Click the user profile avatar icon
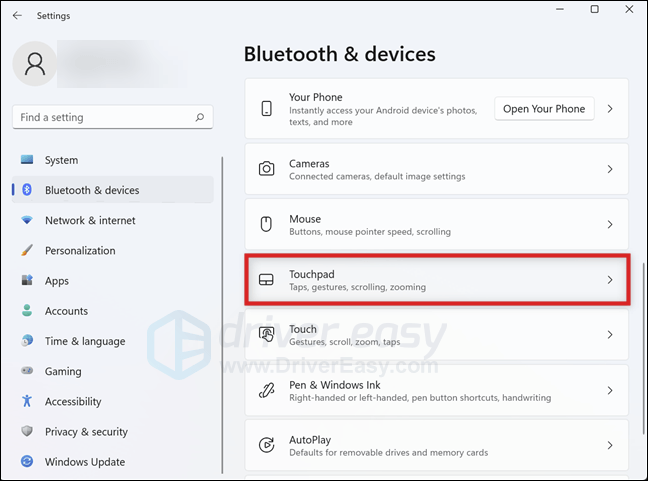 pos(35,64)
